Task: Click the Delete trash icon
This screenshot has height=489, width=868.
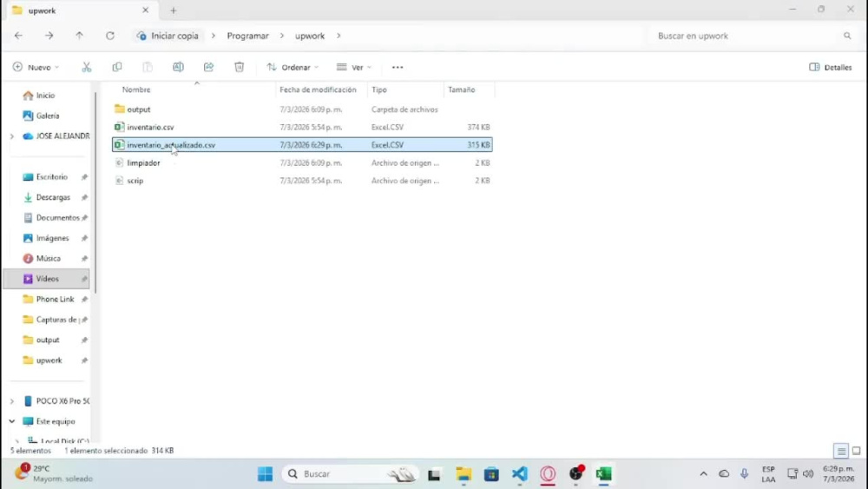Action: [240, 67]
